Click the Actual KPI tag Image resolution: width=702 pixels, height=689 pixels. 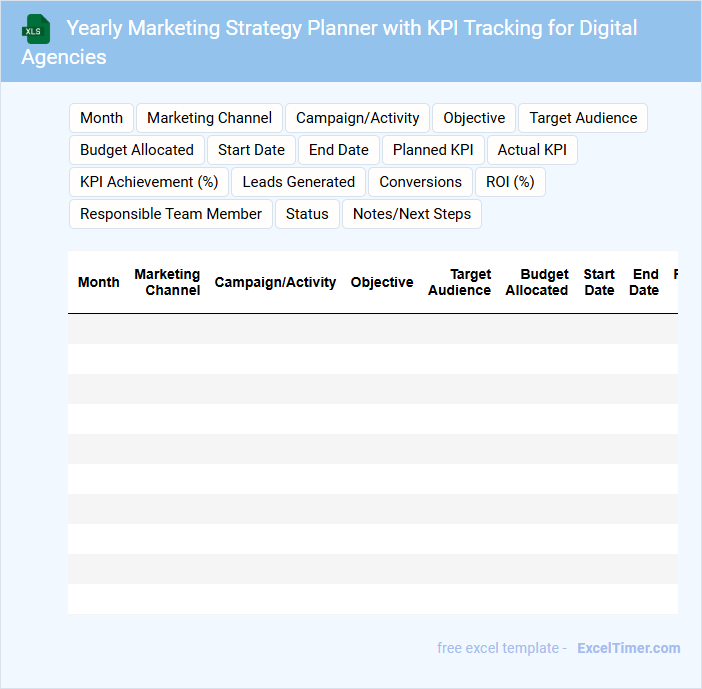(x=532, y=150)
